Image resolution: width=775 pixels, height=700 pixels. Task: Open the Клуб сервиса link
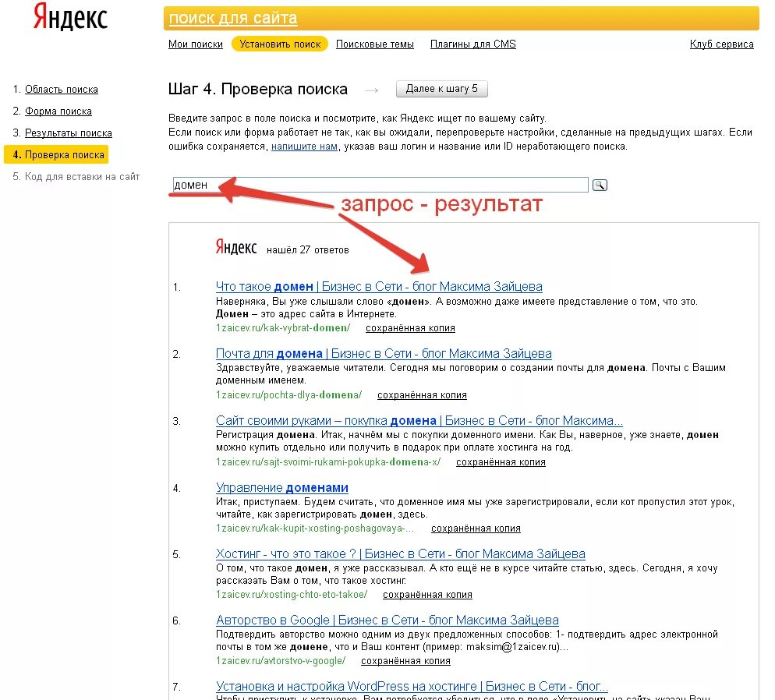(722, 44)
